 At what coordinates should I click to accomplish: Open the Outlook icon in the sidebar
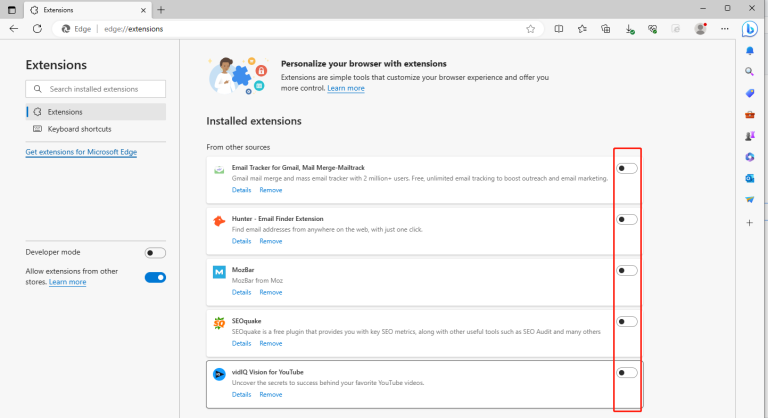(x=749, y=178)
